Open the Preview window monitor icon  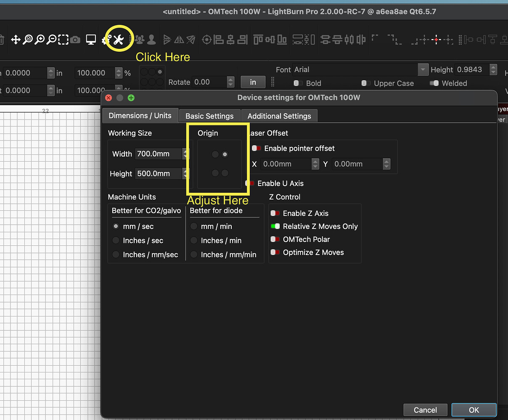[91, 39]
